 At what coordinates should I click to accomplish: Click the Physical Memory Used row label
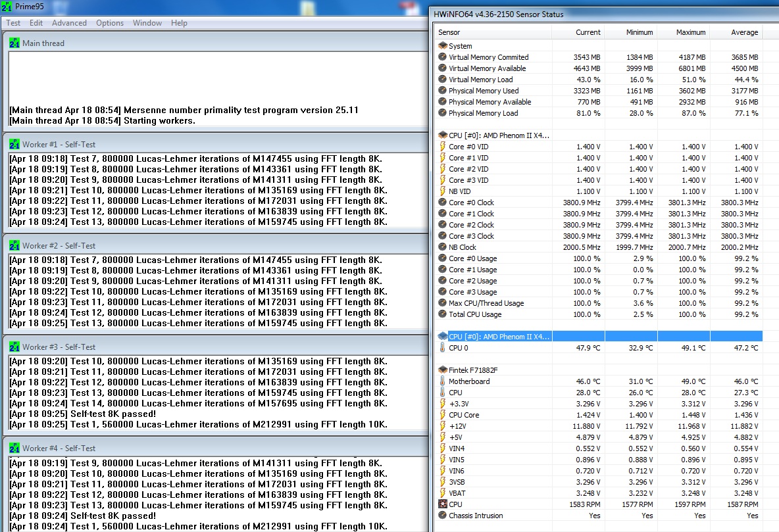484,90
